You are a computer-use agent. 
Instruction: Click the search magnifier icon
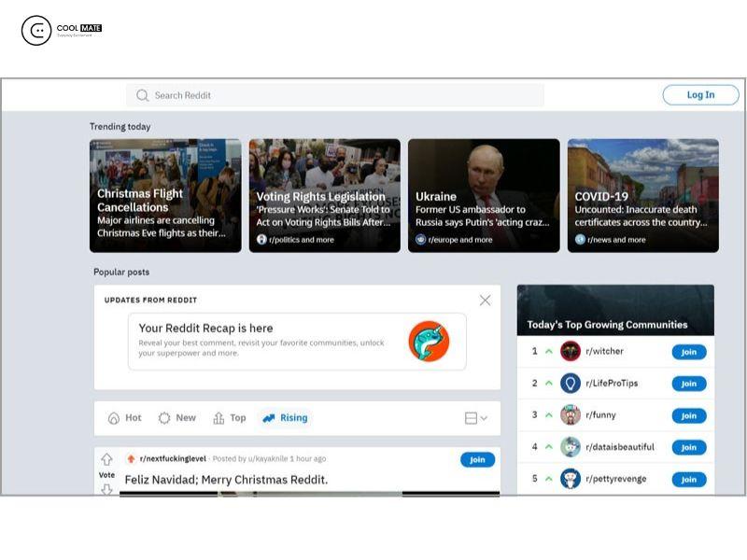(142, 95)
